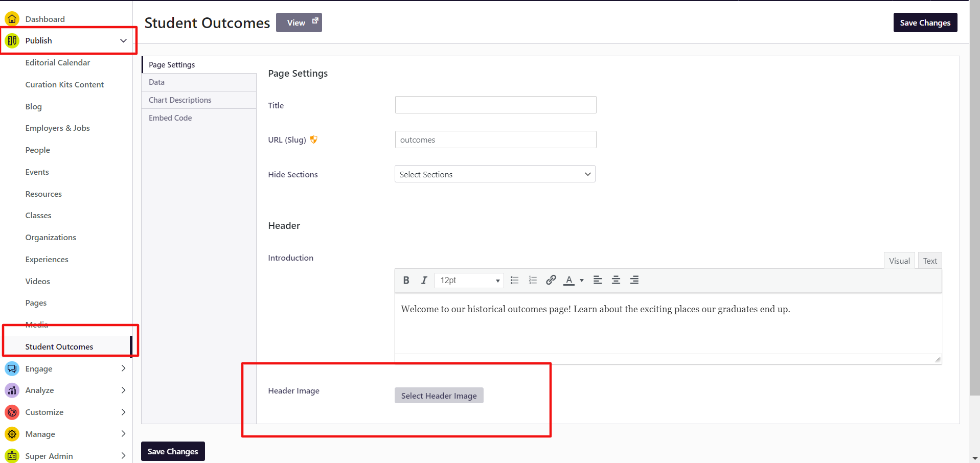
Task: Switch to the Chart Descriptions tab
Action: coord(180,100)
